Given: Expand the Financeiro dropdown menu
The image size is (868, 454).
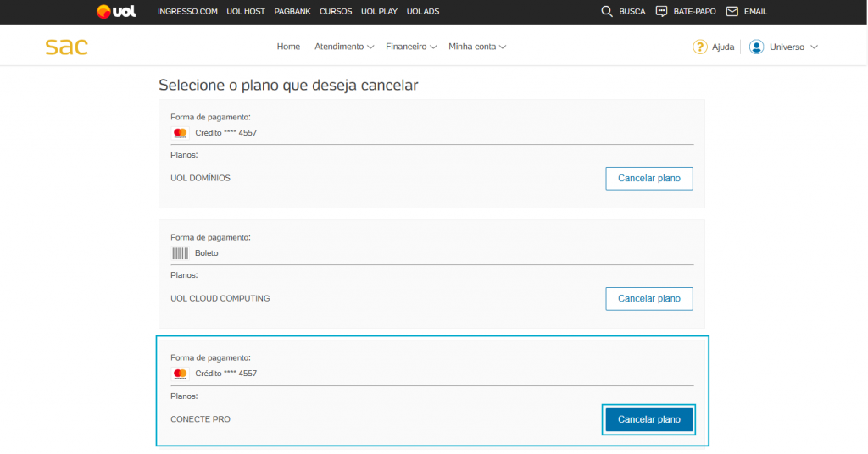Looking at the screenshot, I should point(410,47).
